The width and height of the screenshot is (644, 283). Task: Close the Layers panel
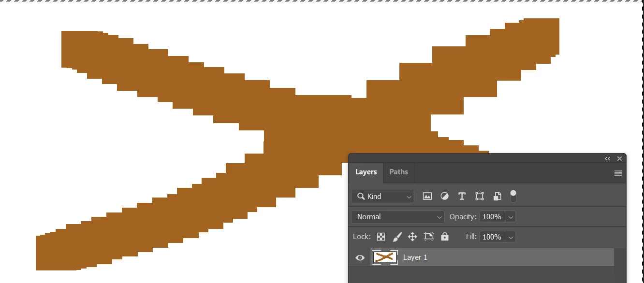pos(619,158)
